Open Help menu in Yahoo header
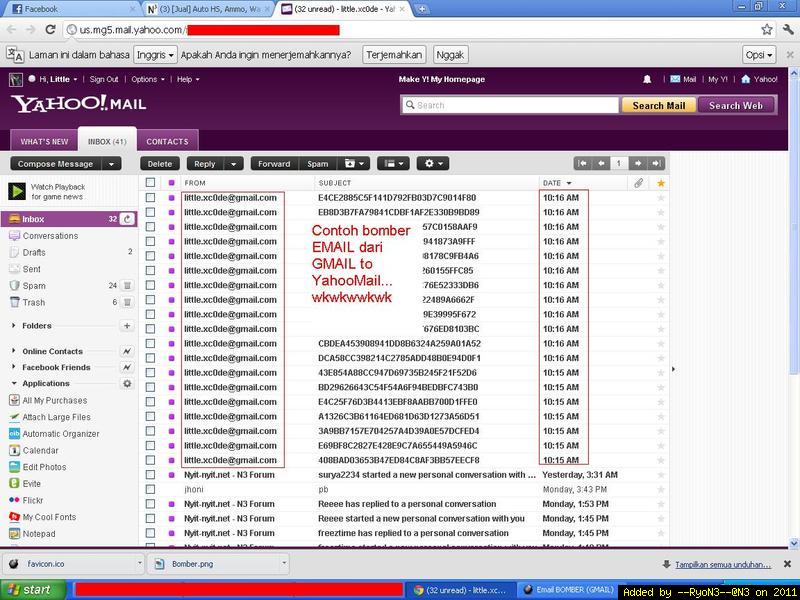Screen dimensions: 800x600 pos(188,79)
